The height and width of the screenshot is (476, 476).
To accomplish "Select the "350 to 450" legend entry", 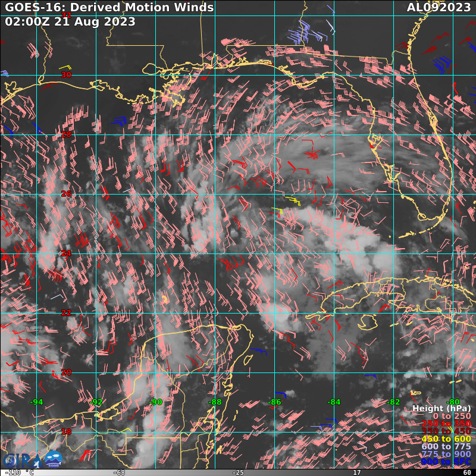I will point(446,431).
